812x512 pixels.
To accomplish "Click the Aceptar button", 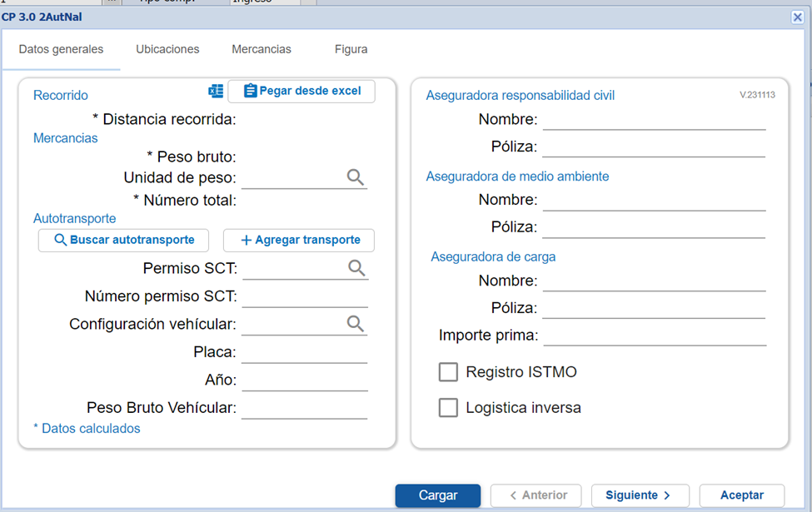I will coord(741,495).
